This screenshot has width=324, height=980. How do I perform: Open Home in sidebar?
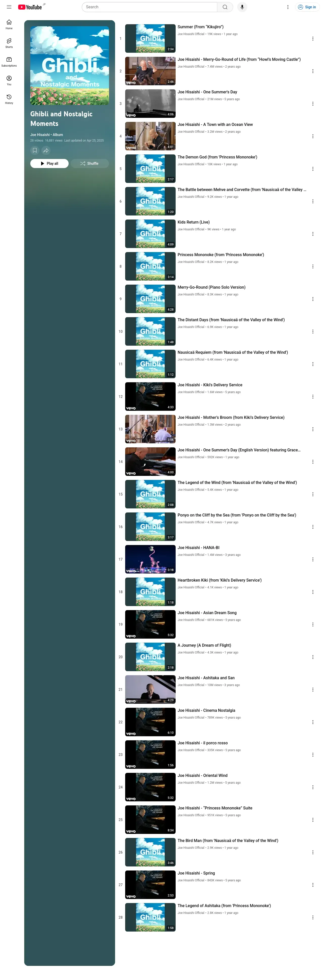point(9,24)
